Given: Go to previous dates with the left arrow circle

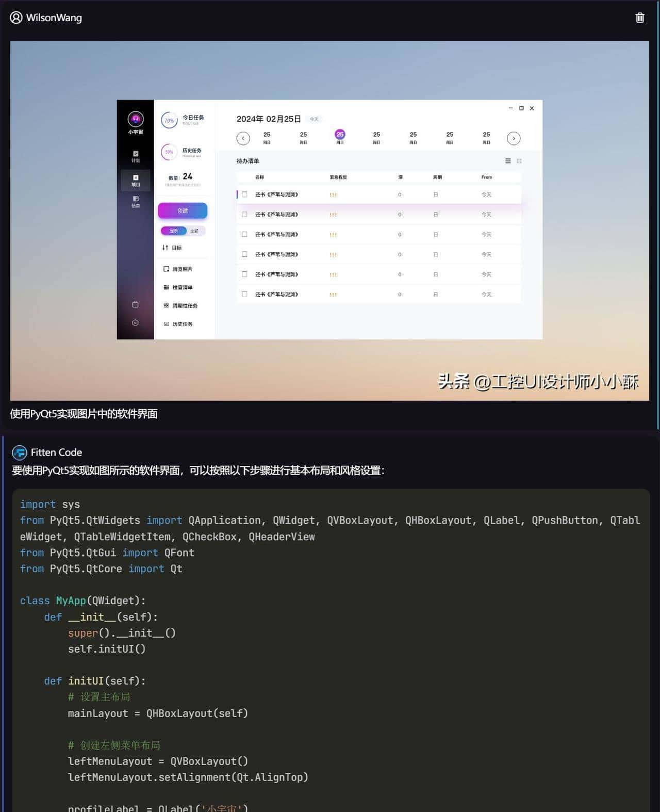Looking at the screenshot, I should [243, 138].
